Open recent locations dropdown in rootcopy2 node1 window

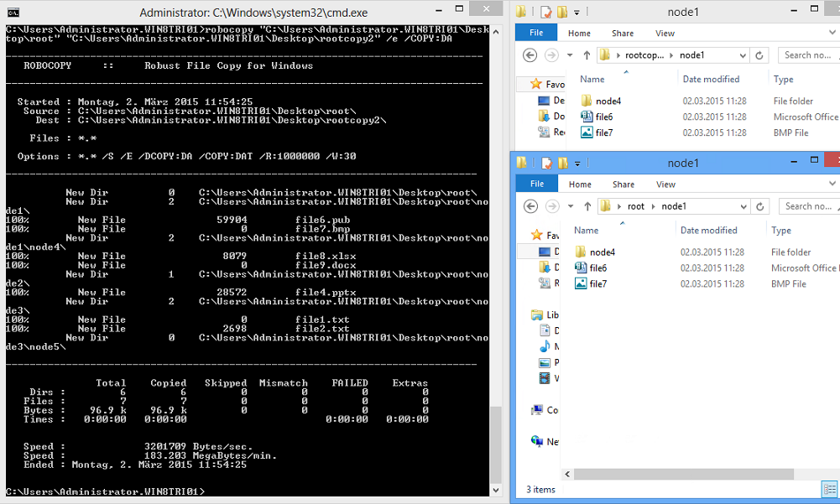(570, 55)
